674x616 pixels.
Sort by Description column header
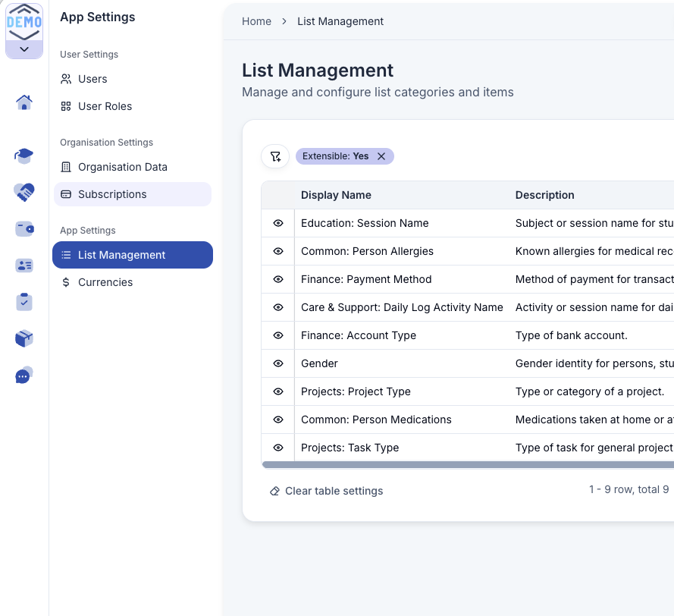(x=544, y=195)
